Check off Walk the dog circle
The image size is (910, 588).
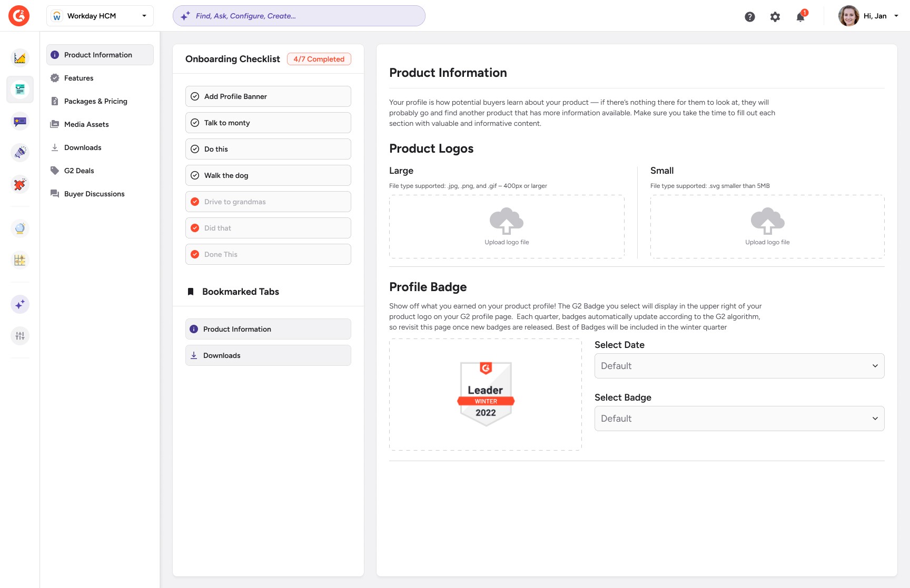(195, 175)
